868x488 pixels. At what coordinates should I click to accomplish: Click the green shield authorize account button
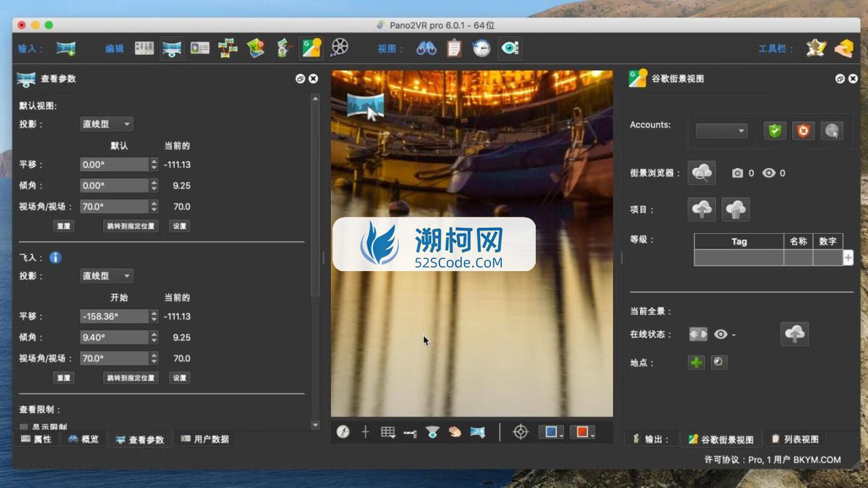point(775,131)
